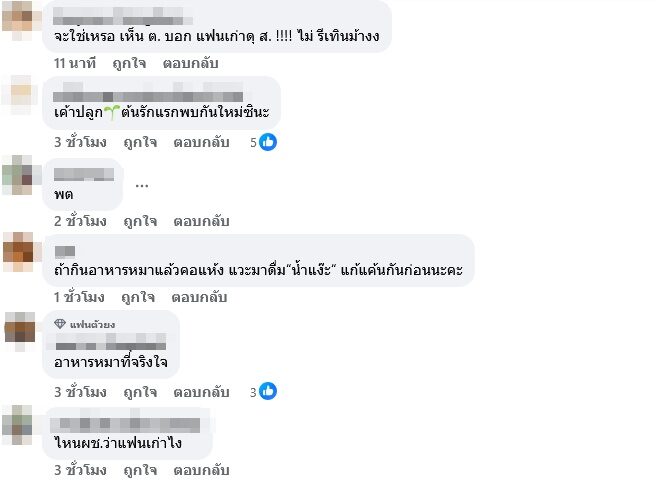Like the ไหนผช.ว่าแฟนเก่าไง comment
This screenshot has width=656, height=480.
(x=140, y=470)
